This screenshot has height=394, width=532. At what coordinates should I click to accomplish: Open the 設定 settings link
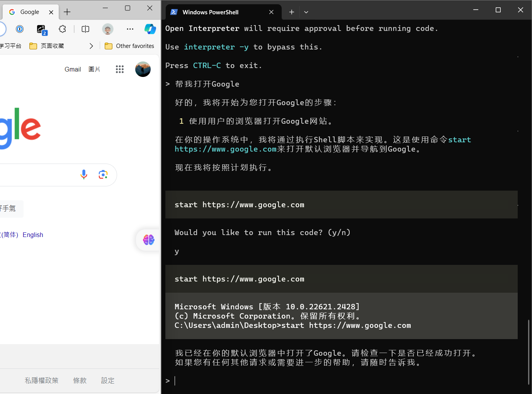[x=108, y=380]
